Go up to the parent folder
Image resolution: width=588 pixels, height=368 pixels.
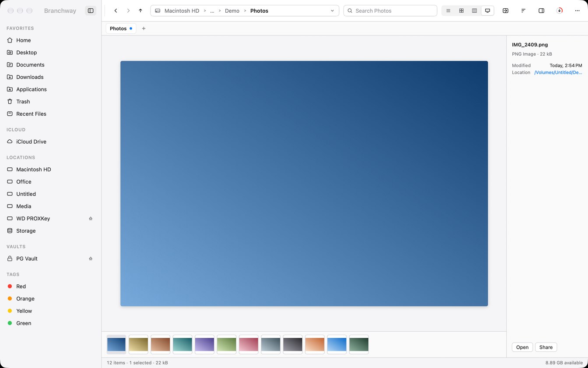(140, 11)
